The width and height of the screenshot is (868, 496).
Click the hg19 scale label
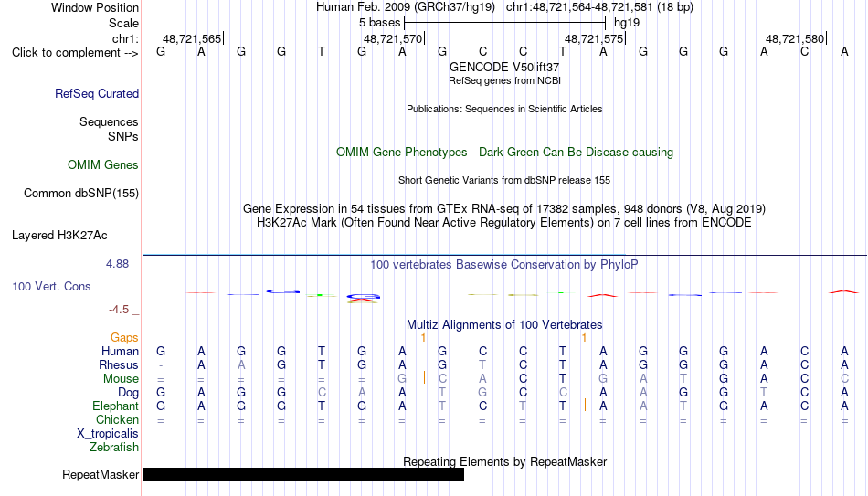(627, 23)
